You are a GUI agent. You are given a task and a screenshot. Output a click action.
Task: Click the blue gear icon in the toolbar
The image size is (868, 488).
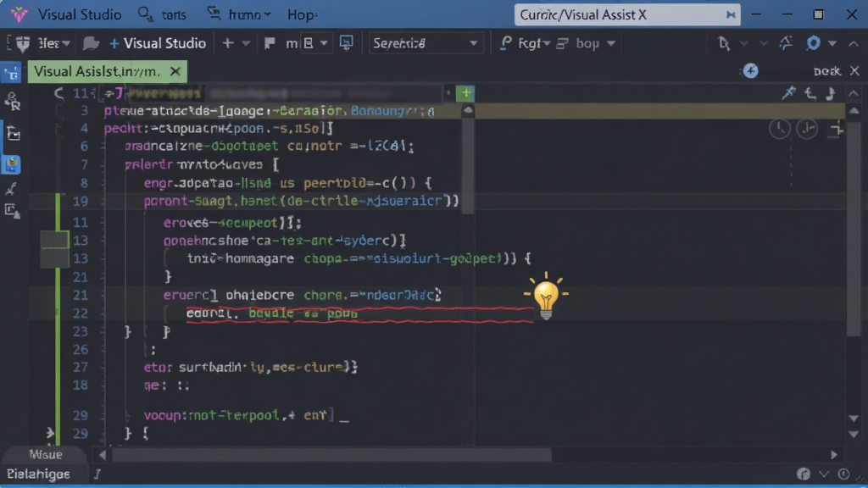pos(813,42)
